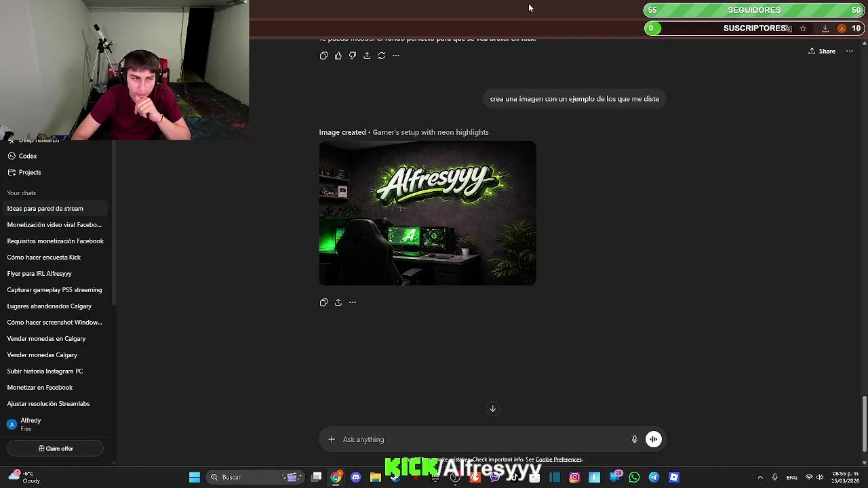868x488 pixels.
Task: Launch voice mode with the waveform button
Action: click(654, 439)
